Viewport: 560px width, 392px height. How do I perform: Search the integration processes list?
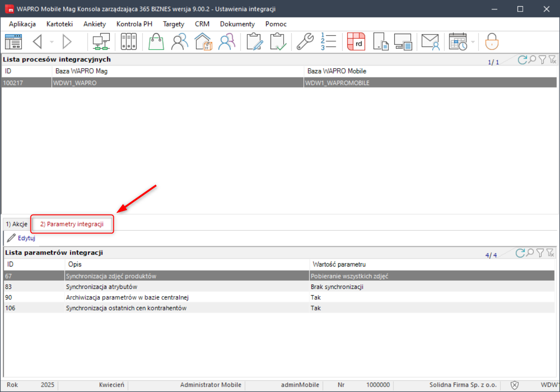(532, 60)
